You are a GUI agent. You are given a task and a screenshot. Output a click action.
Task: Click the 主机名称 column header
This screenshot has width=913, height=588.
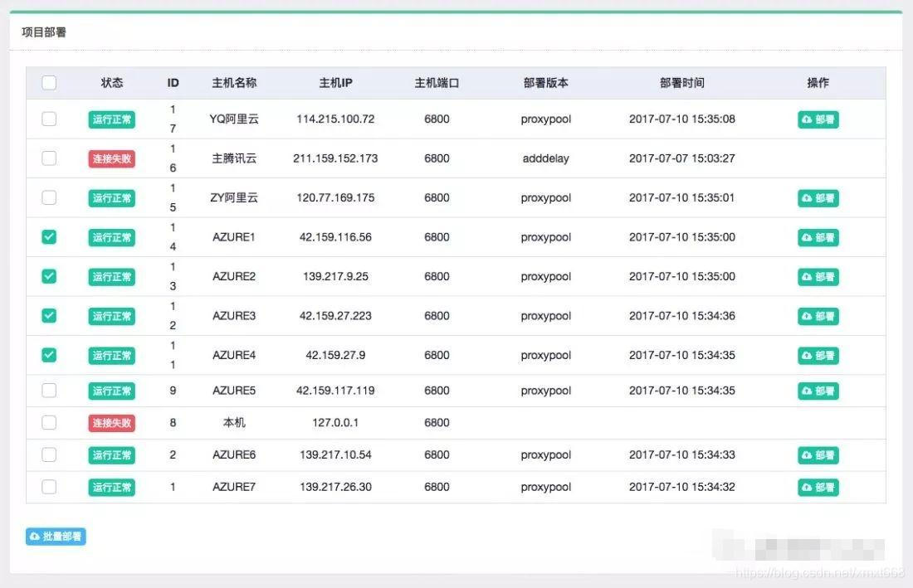(234, 83)
